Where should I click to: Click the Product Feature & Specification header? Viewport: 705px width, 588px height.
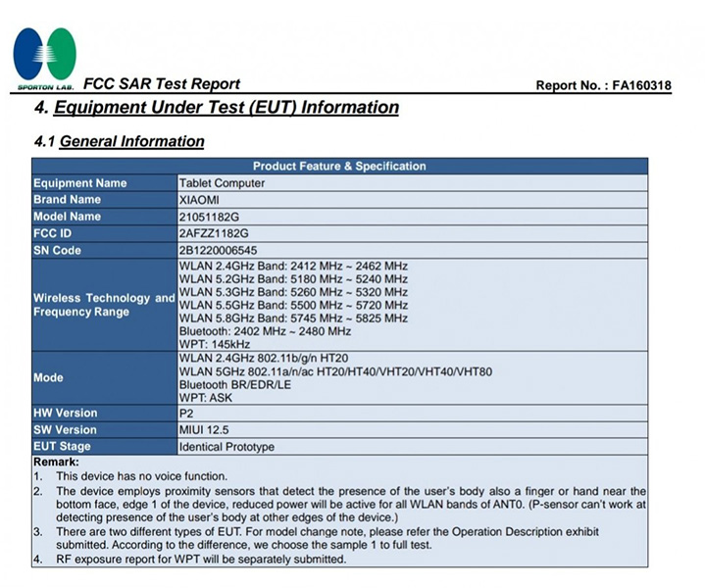click(x=339, y=167)
